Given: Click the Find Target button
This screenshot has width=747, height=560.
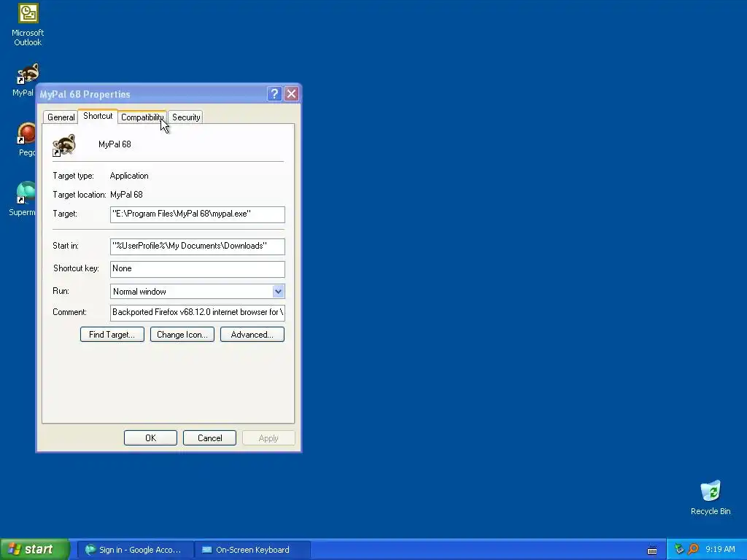Looking at the screenshot, I should pos(112,334).
